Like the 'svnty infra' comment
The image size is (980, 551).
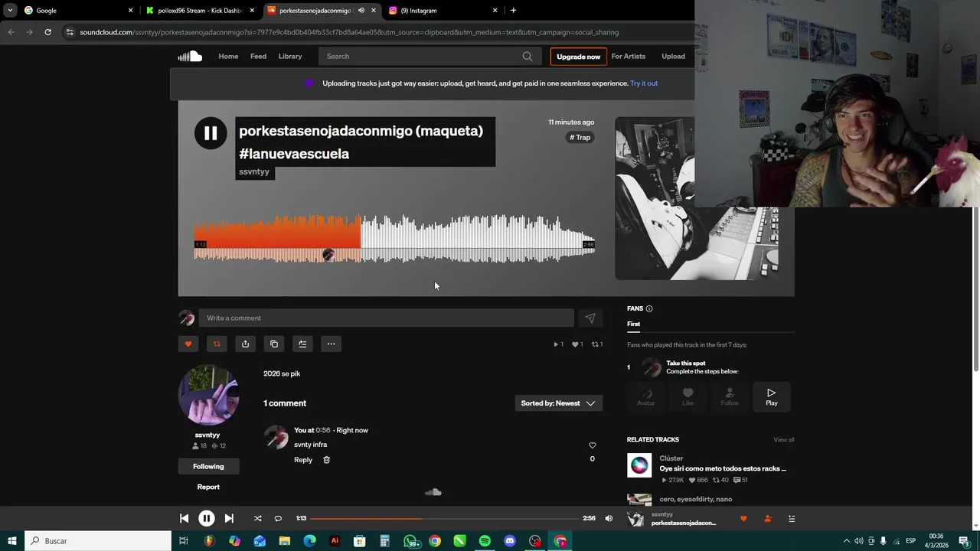[592, 445]
